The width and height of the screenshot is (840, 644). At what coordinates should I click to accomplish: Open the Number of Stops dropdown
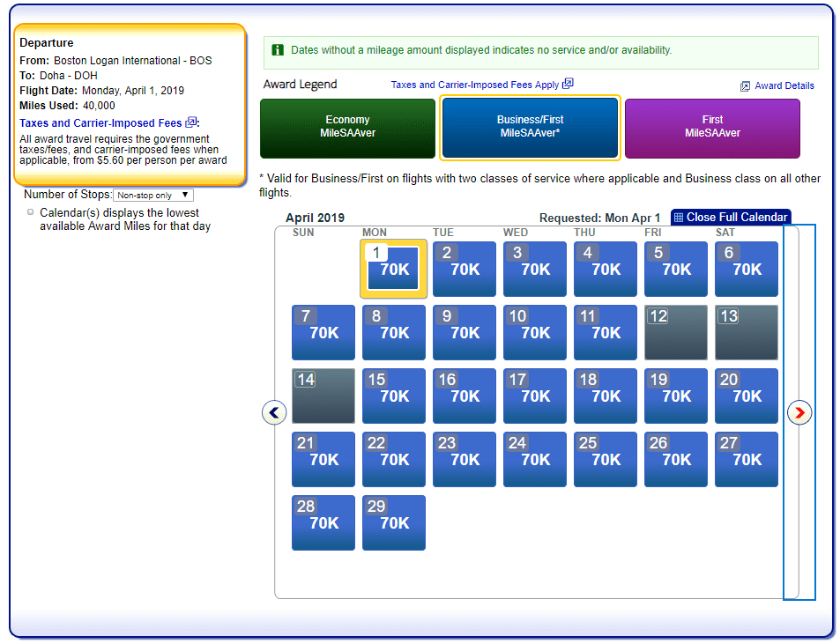coord(153,195)
